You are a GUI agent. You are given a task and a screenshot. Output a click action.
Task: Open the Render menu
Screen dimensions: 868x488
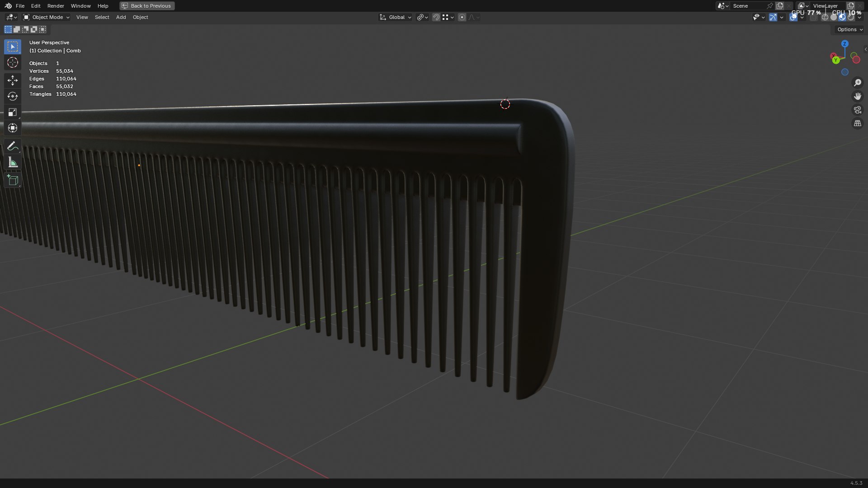pyautogui.click(x=56, y=6)
